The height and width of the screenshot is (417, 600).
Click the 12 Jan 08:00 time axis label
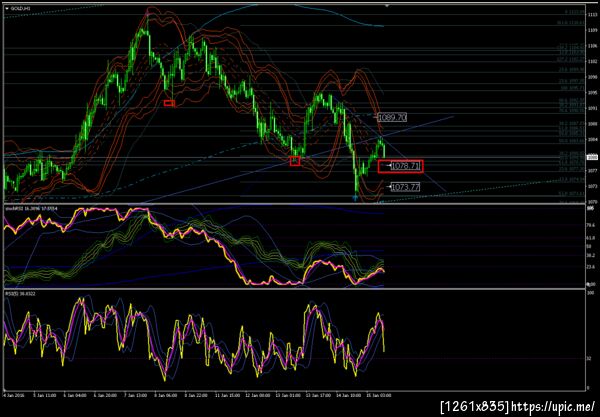[x=258, y=395]
